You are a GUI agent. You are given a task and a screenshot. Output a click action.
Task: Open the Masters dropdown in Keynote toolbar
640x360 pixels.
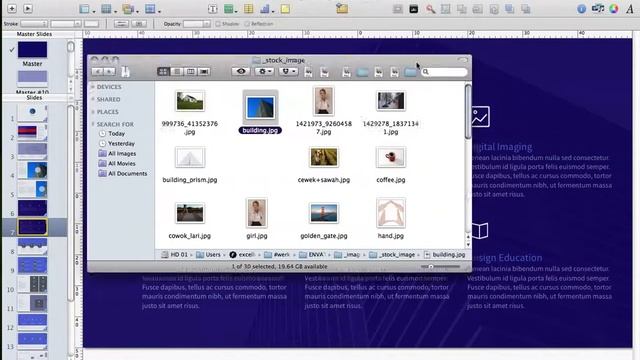152,9
